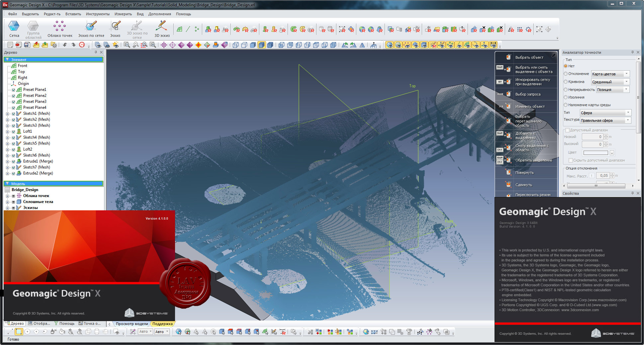The width and height of the screenshot is (644, 345).
Task: Click the 3D эскиз по сетке icon
Action: coord(137,26)
